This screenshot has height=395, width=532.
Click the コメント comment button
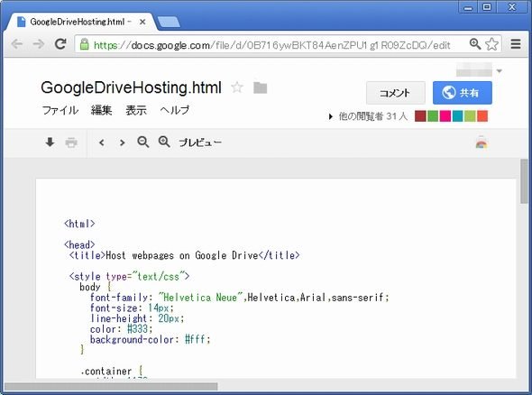[x=396, y=93]
